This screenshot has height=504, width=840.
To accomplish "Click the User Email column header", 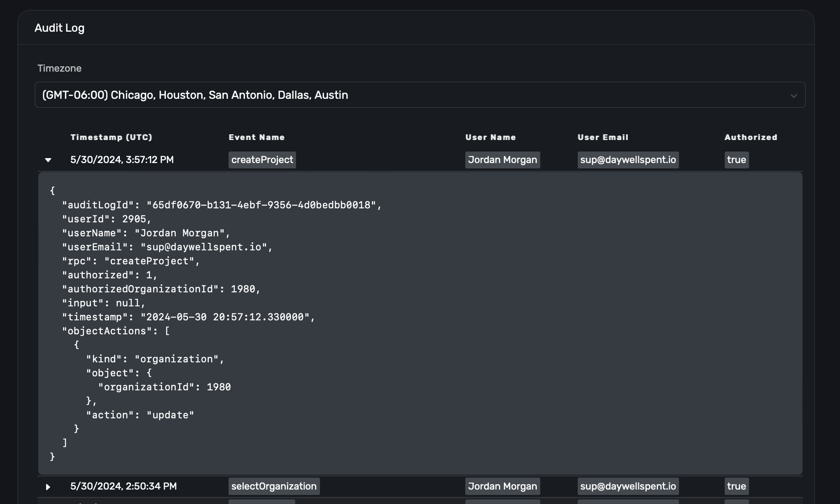I will tap(603, 137).
